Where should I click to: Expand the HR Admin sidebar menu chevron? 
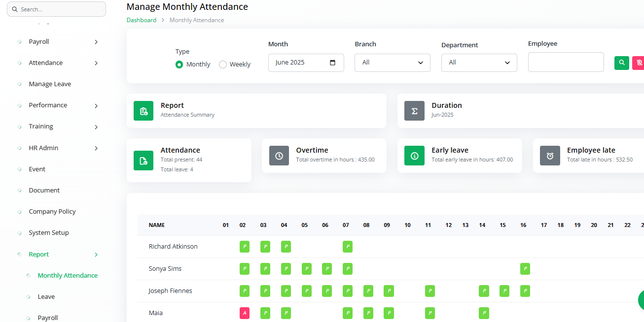click(96, 148)
